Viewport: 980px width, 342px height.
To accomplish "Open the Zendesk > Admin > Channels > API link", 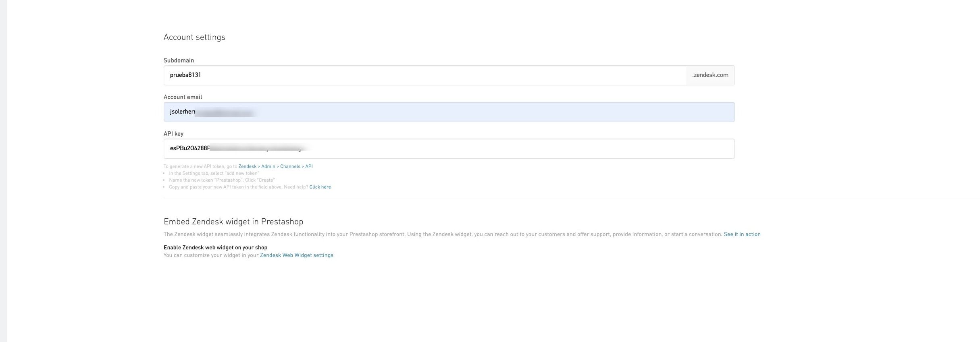I will pos(275,166).
